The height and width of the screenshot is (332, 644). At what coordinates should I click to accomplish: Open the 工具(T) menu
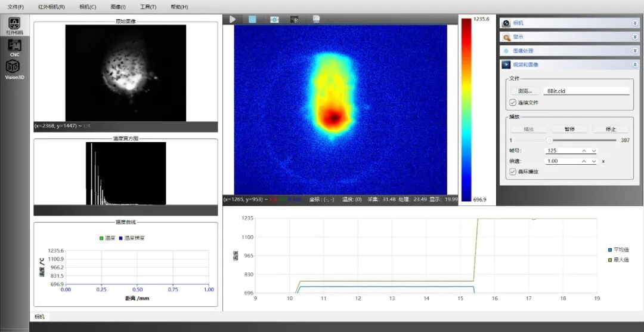(148, 7)
